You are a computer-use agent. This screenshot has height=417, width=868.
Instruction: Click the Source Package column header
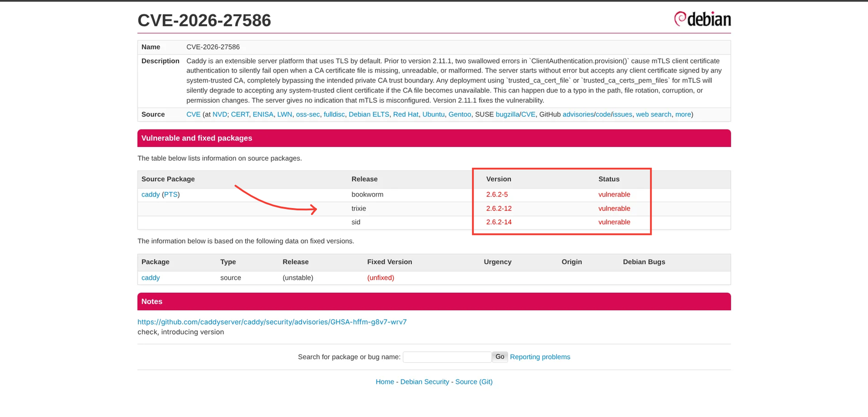(x=168, y=179)
